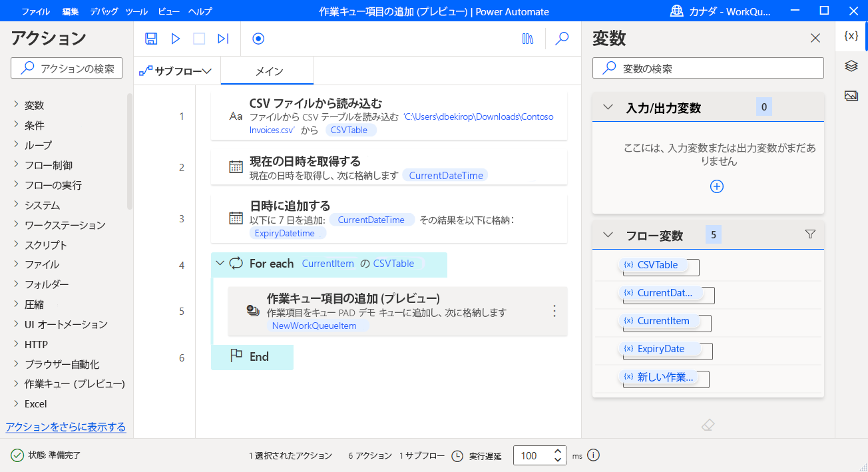Open the ビュー menu
This screenshot has width=868, height=472.
click(168, 11)
